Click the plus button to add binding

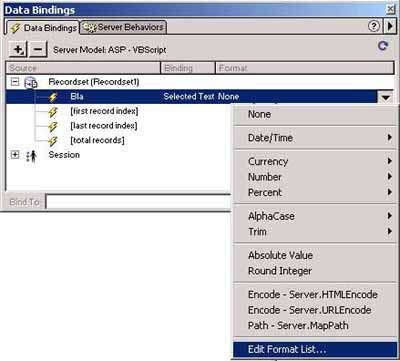pyautogui.click(x=18, y=50)
